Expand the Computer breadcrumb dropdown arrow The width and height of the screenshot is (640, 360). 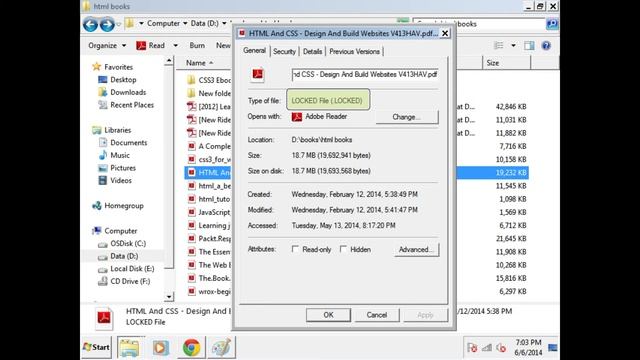pyautogui.click(x=185, y=24)
